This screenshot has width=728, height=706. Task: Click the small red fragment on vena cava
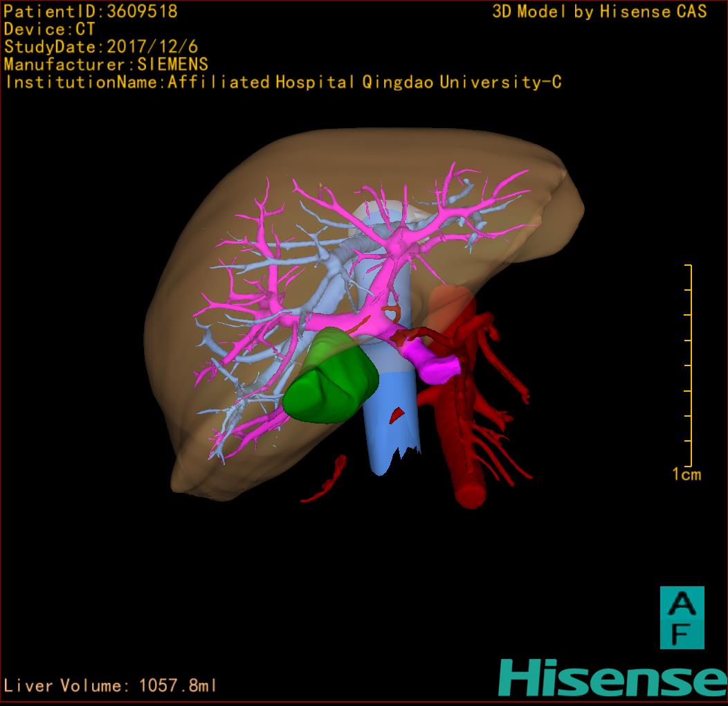click(x=397, y=415)
